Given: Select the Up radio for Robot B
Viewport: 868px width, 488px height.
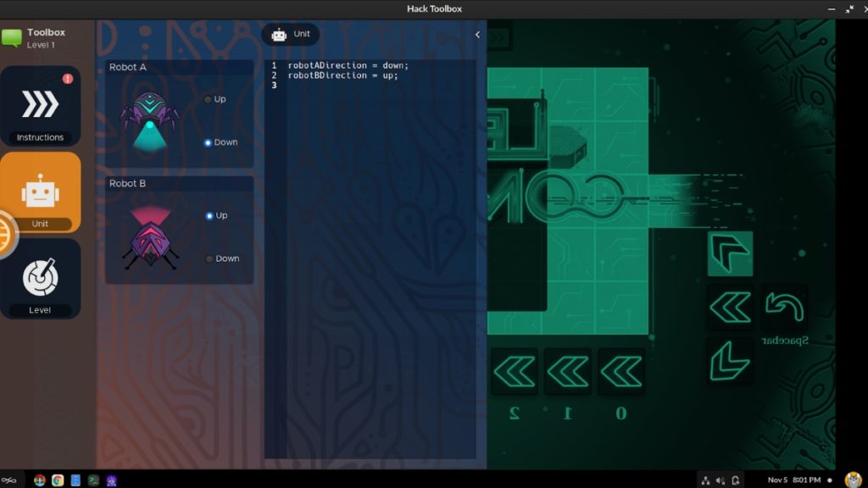Looking at the screenshot, I should coord(209,215).
